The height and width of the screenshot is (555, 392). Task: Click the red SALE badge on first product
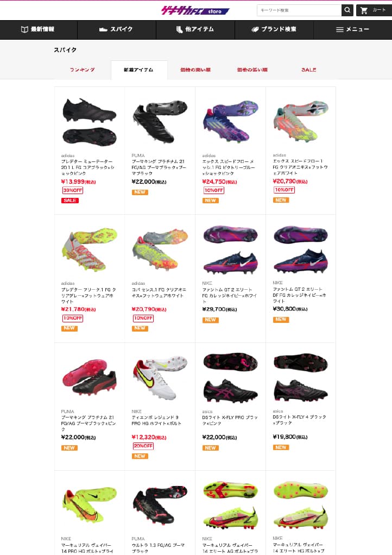coord(70,201)
